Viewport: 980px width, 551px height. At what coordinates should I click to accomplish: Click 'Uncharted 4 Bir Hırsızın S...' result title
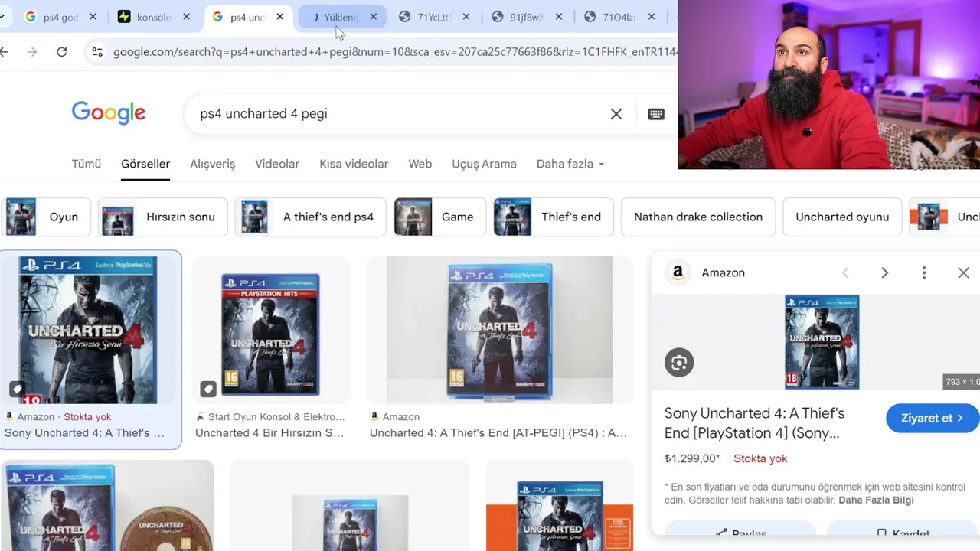269,433
